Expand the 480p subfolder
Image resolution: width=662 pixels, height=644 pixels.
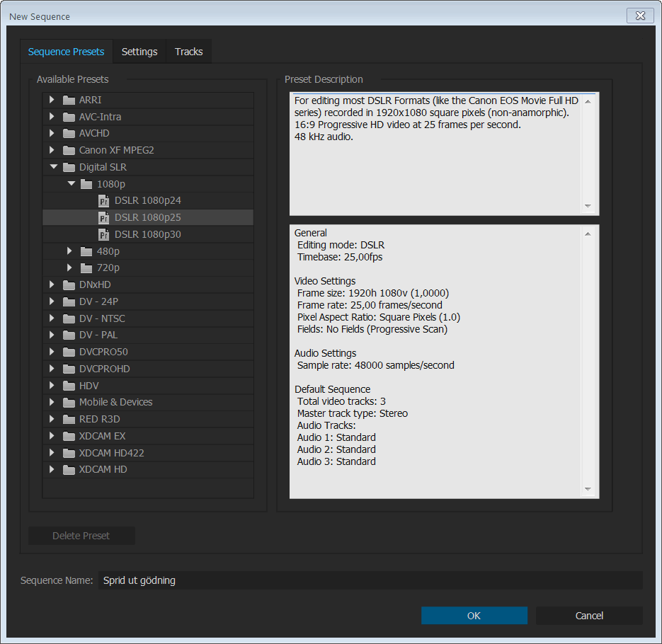(x=70, y=251)
